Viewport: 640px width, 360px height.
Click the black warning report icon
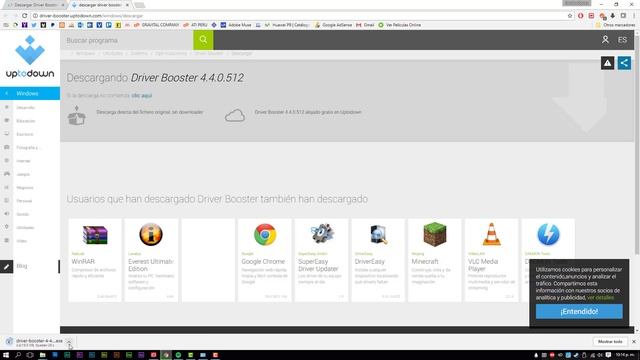coord(607,63)
